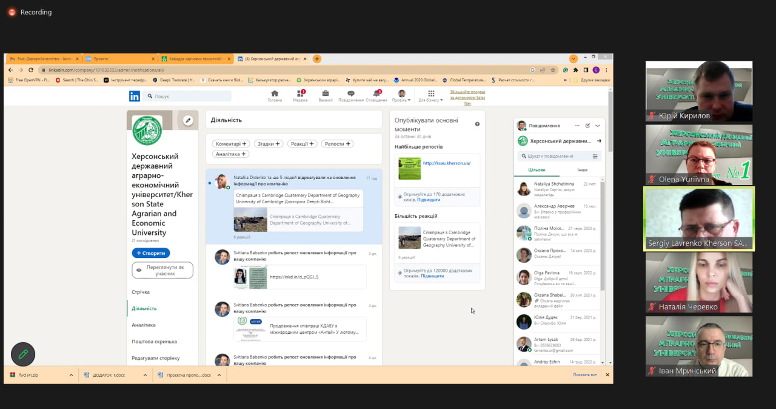Image resolution: width=776 pixels, height=410 pixels.
Task: Switch to the Gmail browser tab
Action: pyautogui.click(x=44, y=59)
